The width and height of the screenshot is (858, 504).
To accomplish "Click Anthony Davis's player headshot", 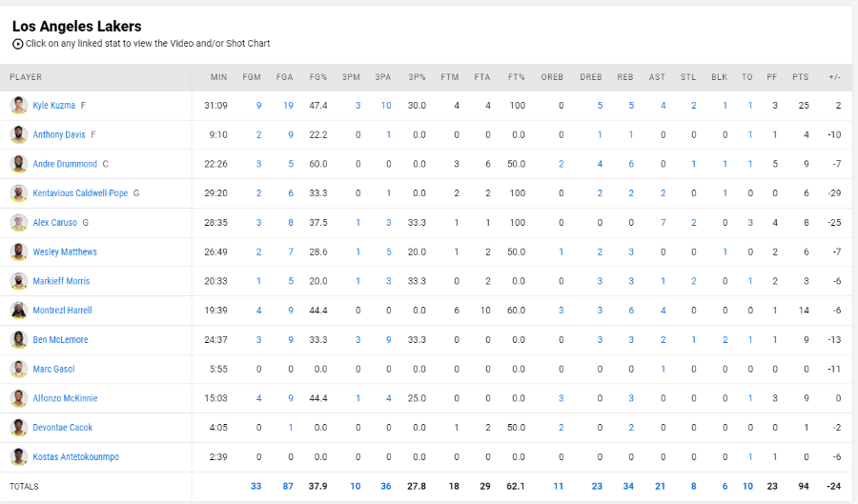I will (x=19, y=134).
